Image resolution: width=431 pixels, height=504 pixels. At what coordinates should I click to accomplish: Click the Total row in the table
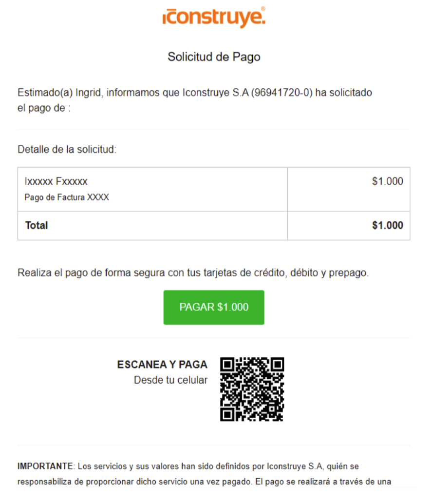click(x=146, y=226)
